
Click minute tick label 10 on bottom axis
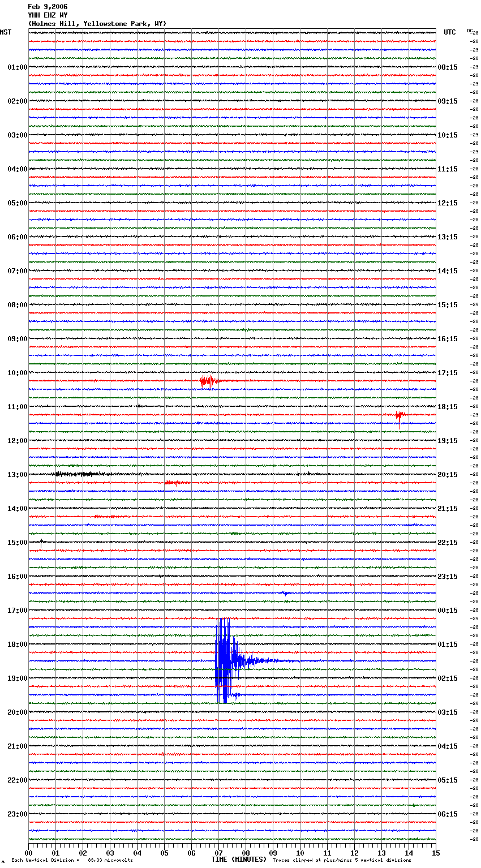(x=300, y=853)
